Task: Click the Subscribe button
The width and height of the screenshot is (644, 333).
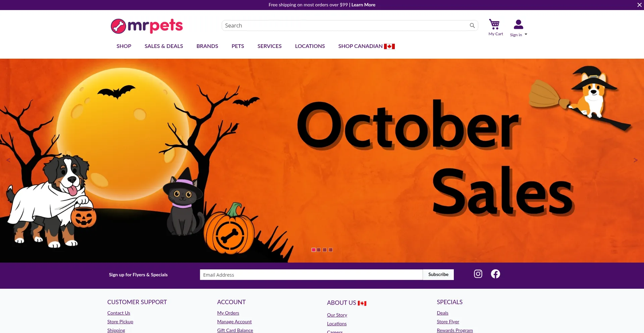Action: [438, 274]
